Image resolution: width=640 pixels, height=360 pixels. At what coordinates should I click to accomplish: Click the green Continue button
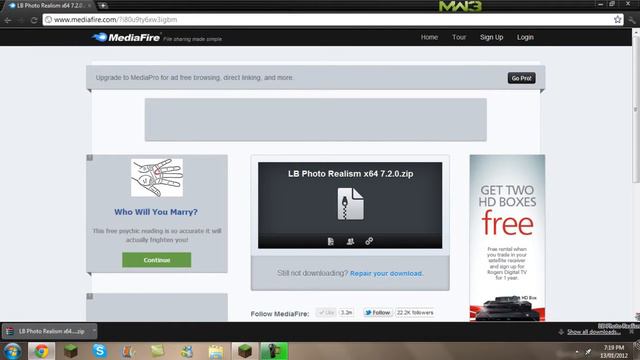click(x=157, y=260)
